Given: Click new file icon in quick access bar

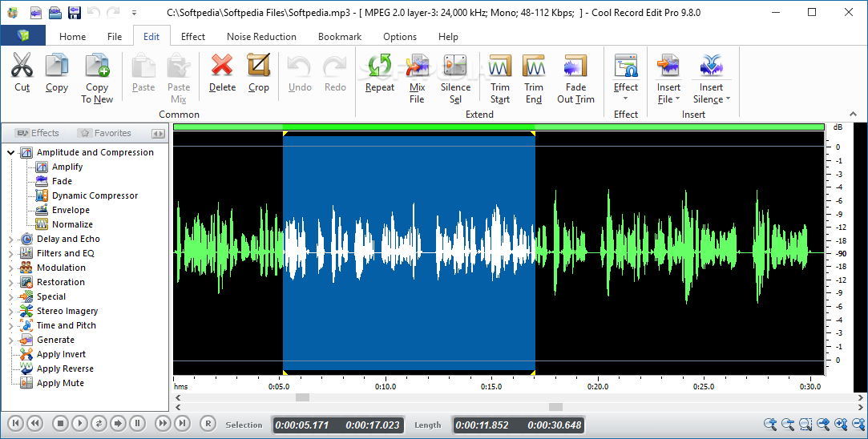Looking at the screenshot, I should click(36, 12).
